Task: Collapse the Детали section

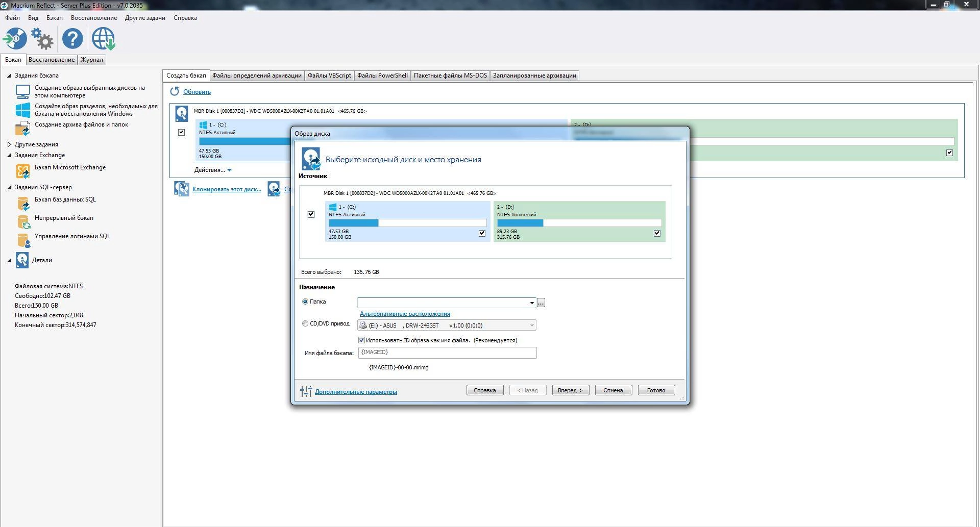Action: tap(9, 260)
